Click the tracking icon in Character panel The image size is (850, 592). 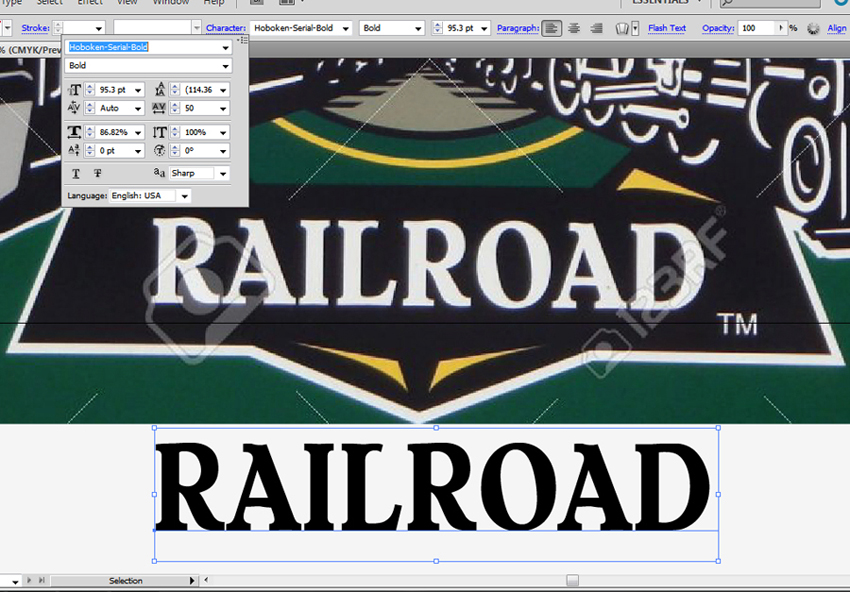coord(159,108)
